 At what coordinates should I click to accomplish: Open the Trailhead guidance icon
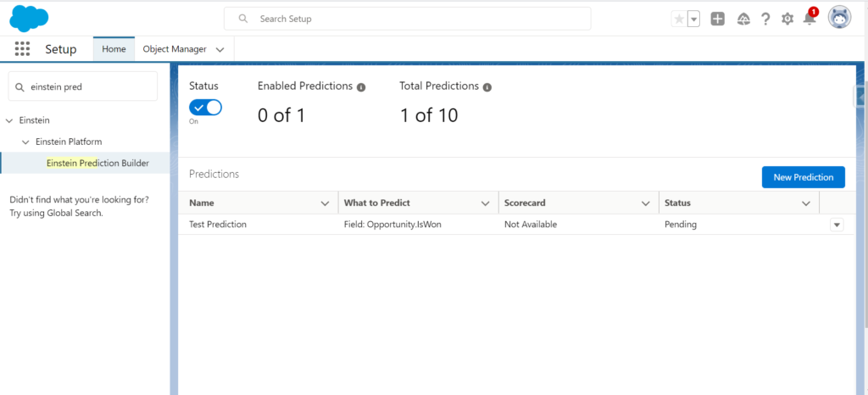743,19
